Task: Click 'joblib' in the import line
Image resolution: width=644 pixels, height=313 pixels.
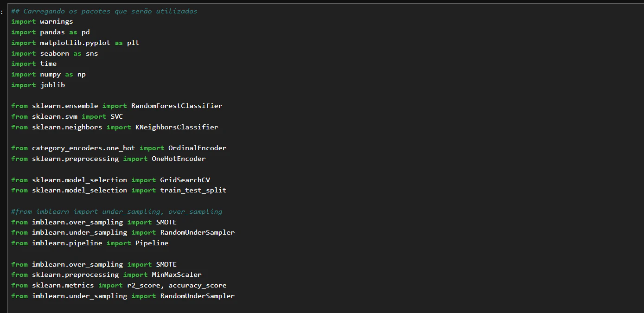Action: coord(52,85)
